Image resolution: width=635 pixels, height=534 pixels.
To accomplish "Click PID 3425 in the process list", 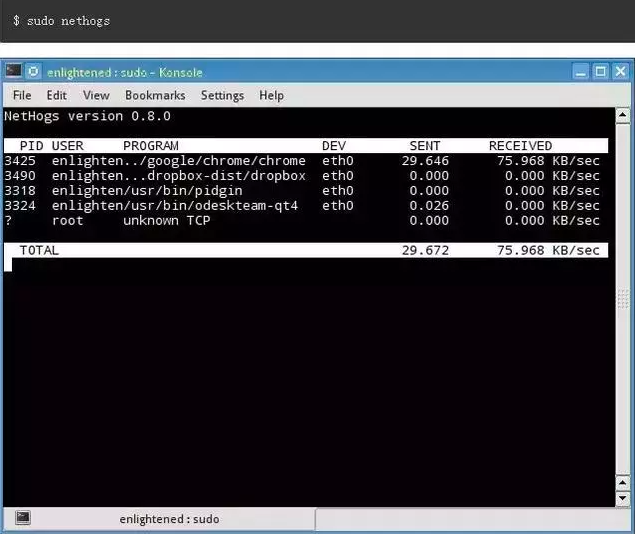I will [x=20, y=161].
